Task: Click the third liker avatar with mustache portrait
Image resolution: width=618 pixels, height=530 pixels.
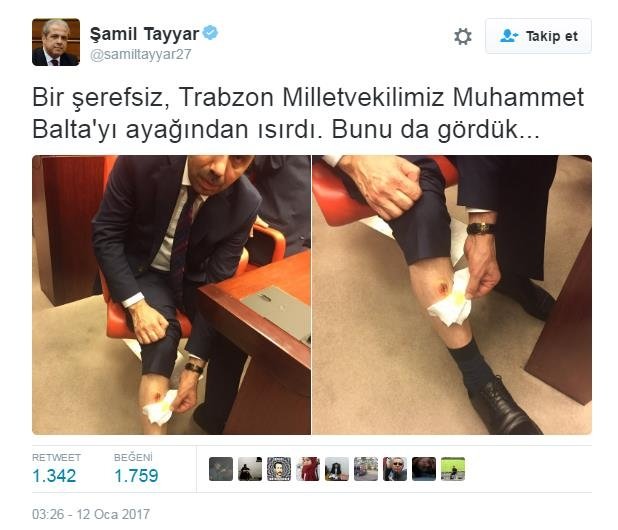Action: tap(279, 469)
